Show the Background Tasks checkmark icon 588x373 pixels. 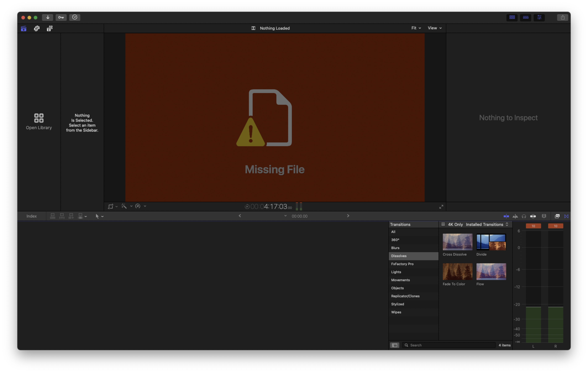pos(75,17)
